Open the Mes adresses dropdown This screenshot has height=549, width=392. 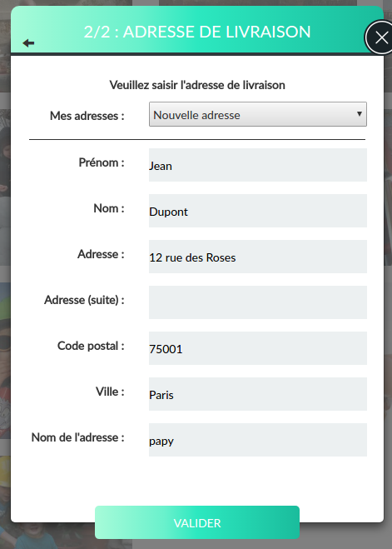[x=258, y=114]
